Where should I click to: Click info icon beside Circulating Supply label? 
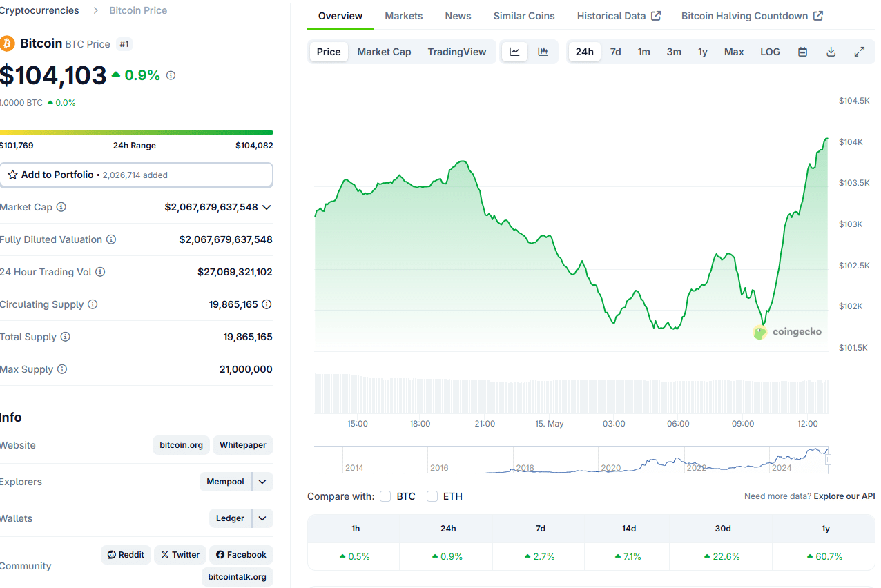[93, 304]
